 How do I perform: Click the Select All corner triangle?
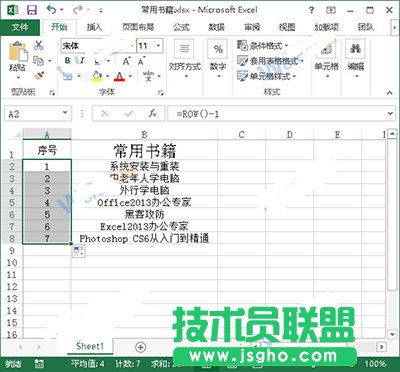click(x=17, y=135)
